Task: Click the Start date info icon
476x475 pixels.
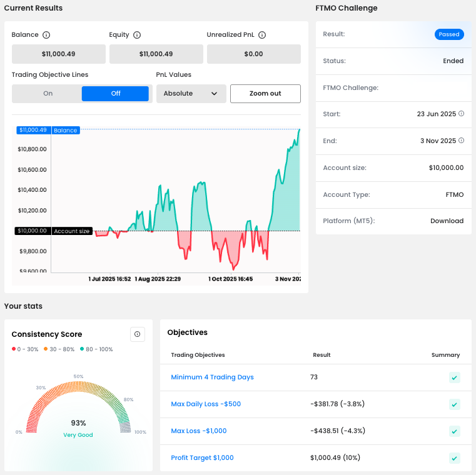Action: (x=461, y=114)
